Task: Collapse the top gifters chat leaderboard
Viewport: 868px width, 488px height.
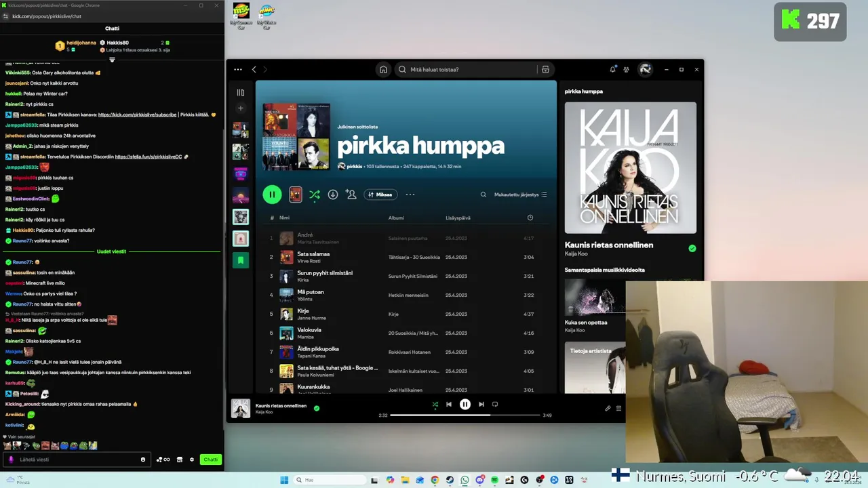Action: [112, 60]
